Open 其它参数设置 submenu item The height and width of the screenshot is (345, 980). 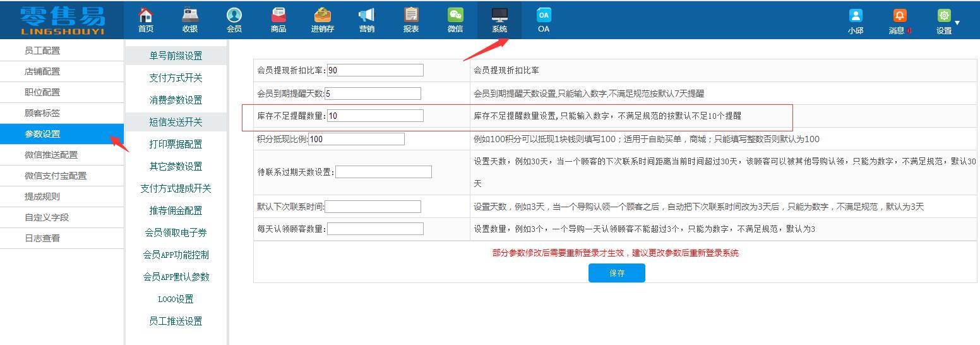(176, 166)
